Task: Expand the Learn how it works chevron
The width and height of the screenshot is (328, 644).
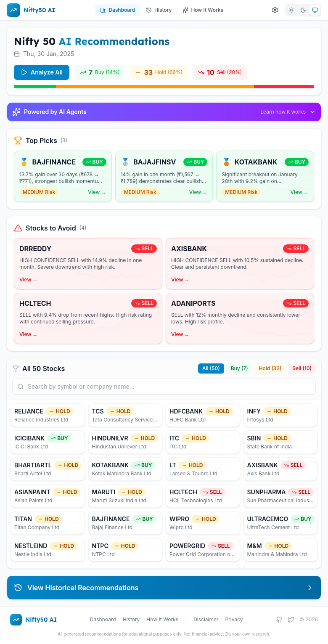Action: tap(312, 112)
